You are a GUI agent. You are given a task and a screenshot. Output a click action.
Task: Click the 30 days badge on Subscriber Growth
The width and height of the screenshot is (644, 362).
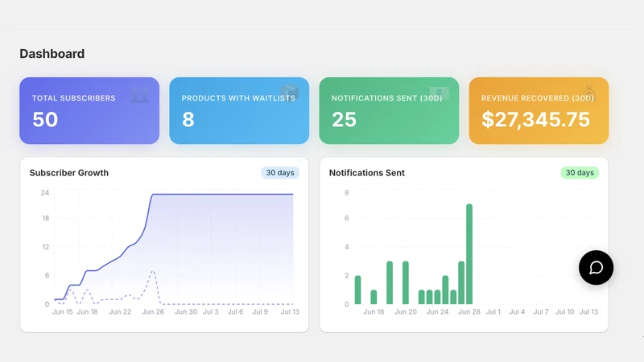pyautogui.click(x=280, y=173)
